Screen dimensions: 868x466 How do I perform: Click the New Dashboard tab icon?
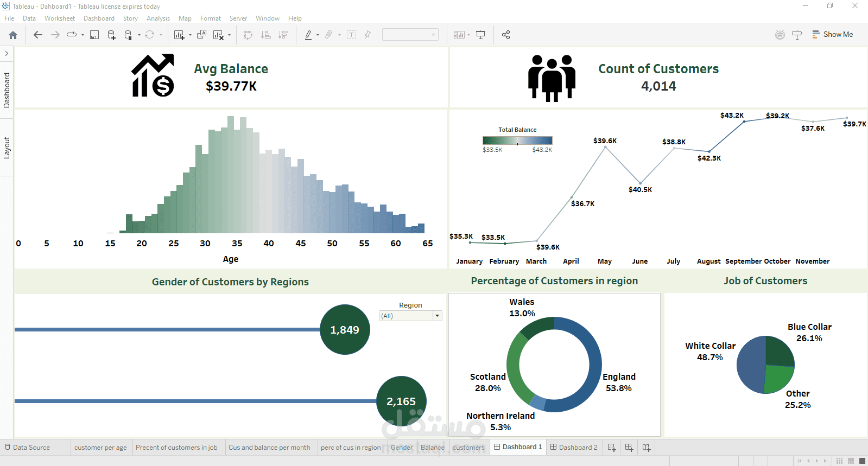point(629,448)
